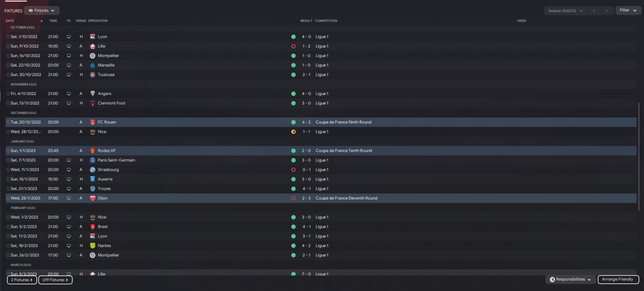Click the Lyon club badge on 1/10/2022
This screenshot has height=291, width=644.
(x=92, y=37)
